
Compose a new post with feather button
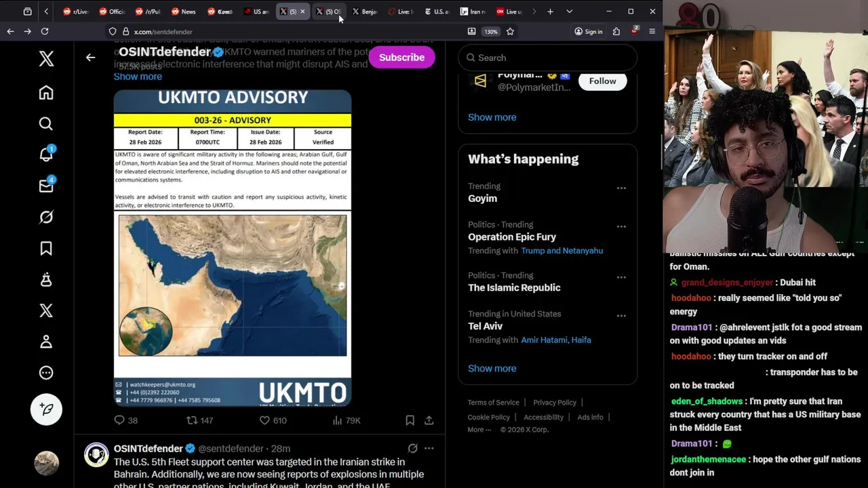click(46, 409)
